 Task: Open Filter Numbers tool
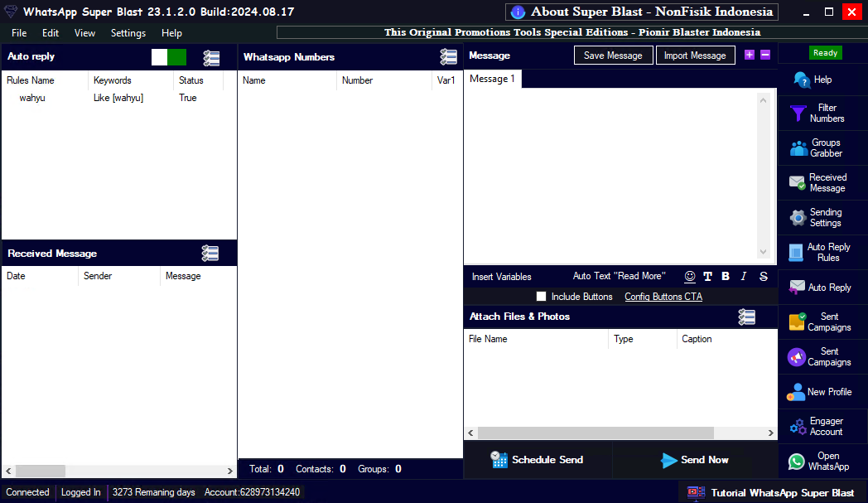coord(822,114)
